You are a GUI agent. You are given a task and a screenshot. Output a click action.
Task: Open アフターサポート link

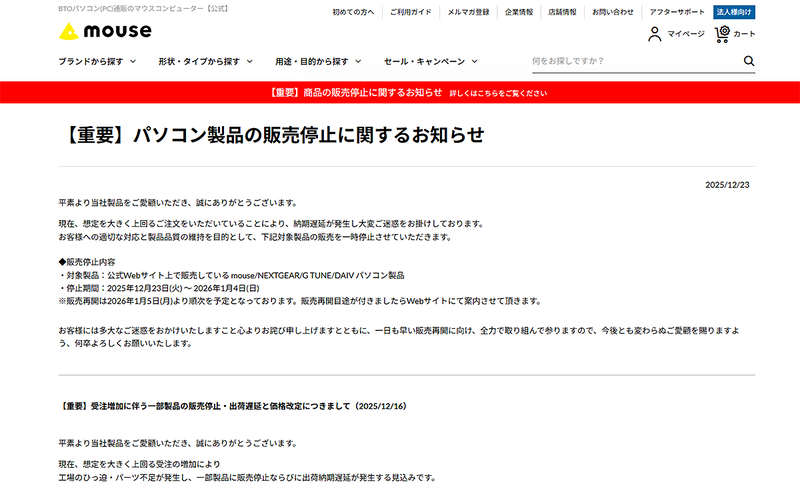pyautogui.click(x=677, y=12)
